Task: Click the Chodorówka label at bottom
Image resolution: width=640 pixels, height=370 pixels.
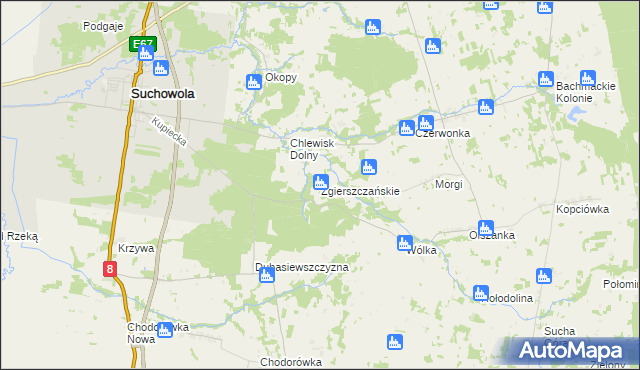Action: pos(291,362)
